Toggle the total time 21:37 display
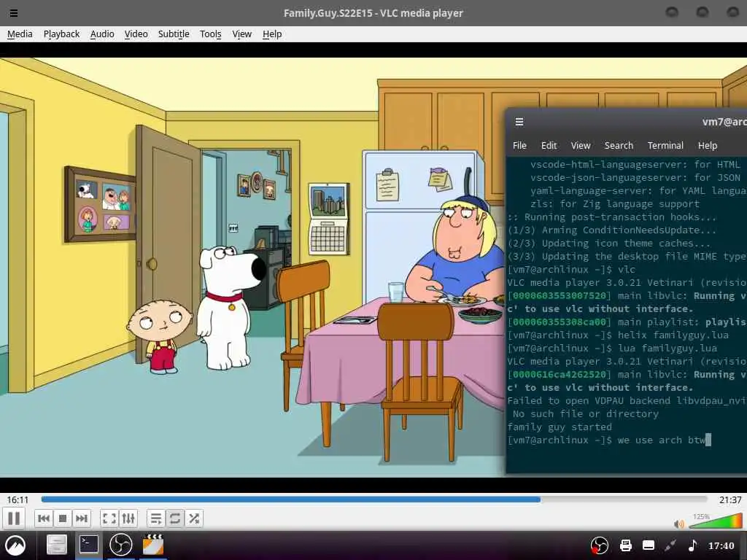The width and height of the screenshot is (747, 560). tap(729, 499)
